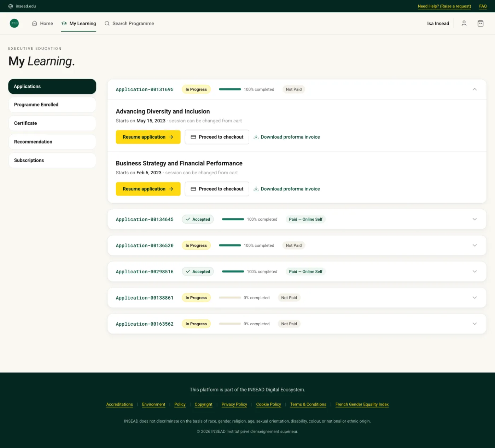Viewport: 495px width, 448px height.
Task: Click the globe icon beside insead.edu
Action: coord(11,6)
